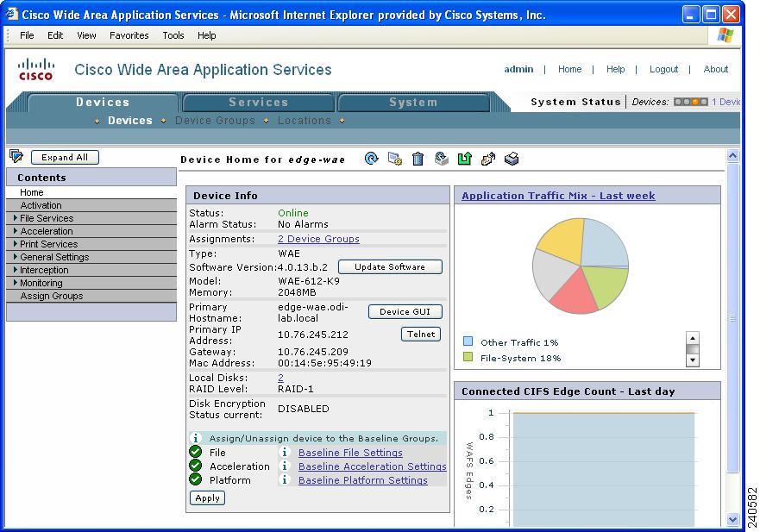This screenshot has width=760, height=532.
Task: Expand Monitoring in Contents
Action: [x=15, y=283]
